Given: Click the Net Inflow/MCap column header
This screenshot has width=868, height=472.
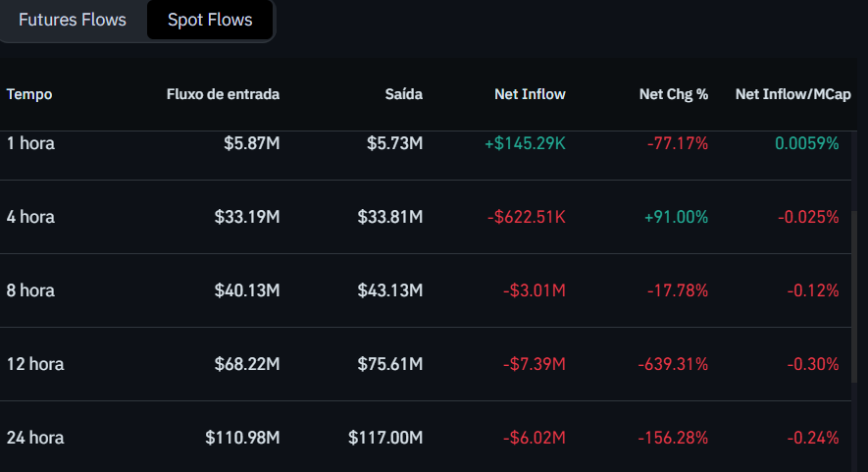Looking at the screenshot, I should pyautogui.click(x=793, y=94).
